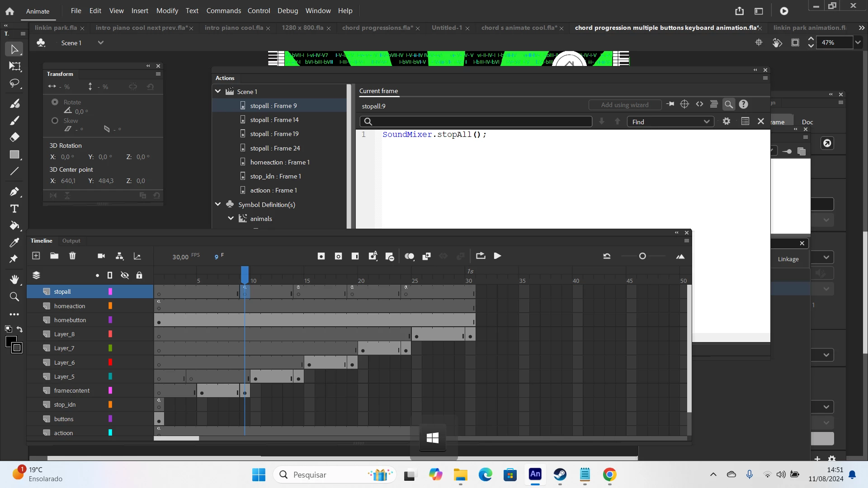Open the 47% zoom dropdown
This screenshot has height=488, width=868.
(858, 42)
